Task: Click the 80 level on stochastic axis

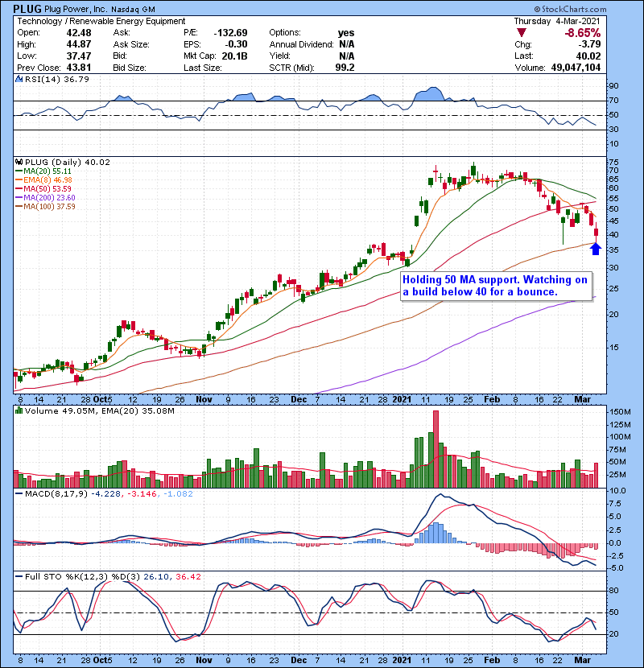Action: tap(613, 591)
